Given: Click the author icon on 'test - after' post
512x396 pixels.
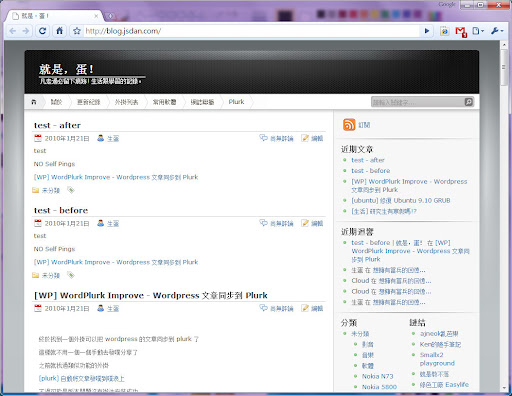Looking at the screenshot, I should point(100,138).
